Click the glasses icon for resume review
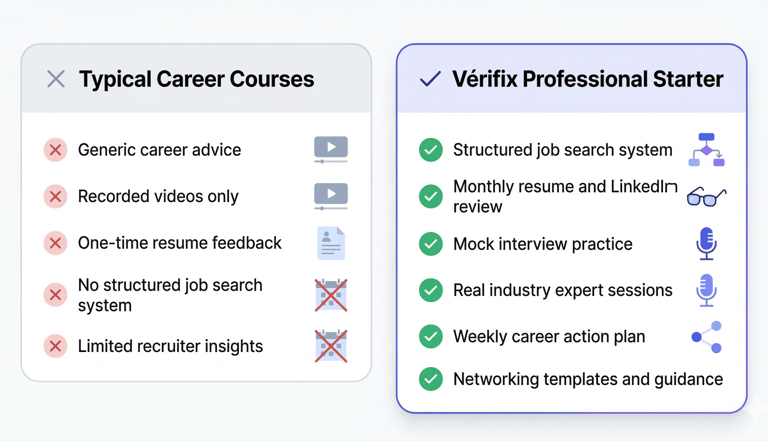 706,197
